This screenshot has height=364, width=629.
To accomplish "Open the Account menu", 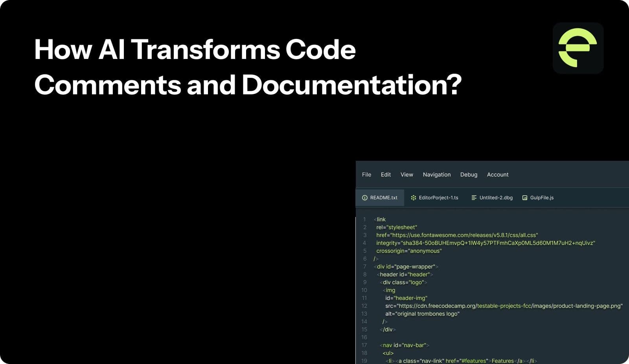I will point(498,175).
